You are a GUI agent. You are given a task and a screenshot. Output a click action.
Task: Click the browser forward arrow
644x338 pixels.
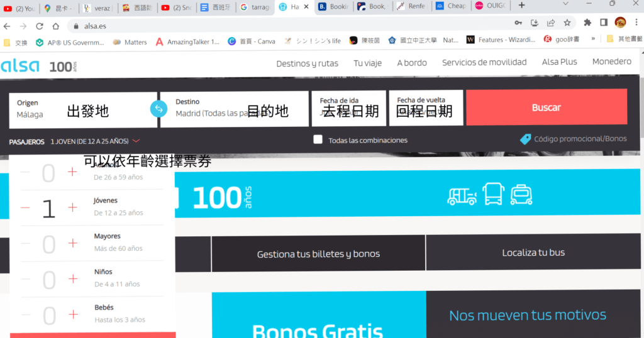[23, 26]
